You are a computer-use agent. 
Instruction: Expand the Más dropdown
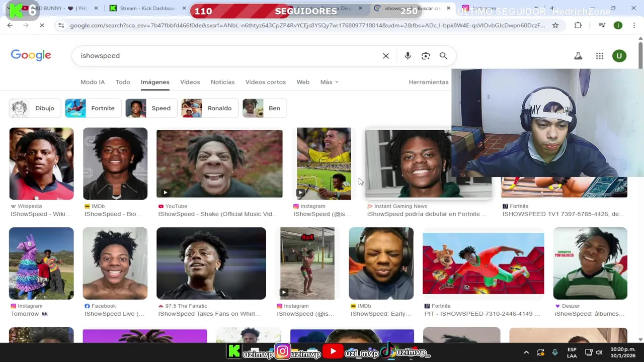[329, 82]
